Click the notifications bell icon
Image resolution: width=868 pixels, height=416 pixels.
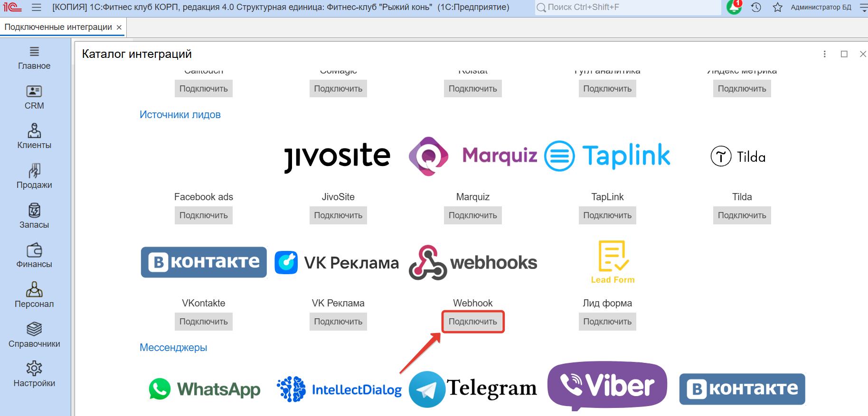point(734,7)
